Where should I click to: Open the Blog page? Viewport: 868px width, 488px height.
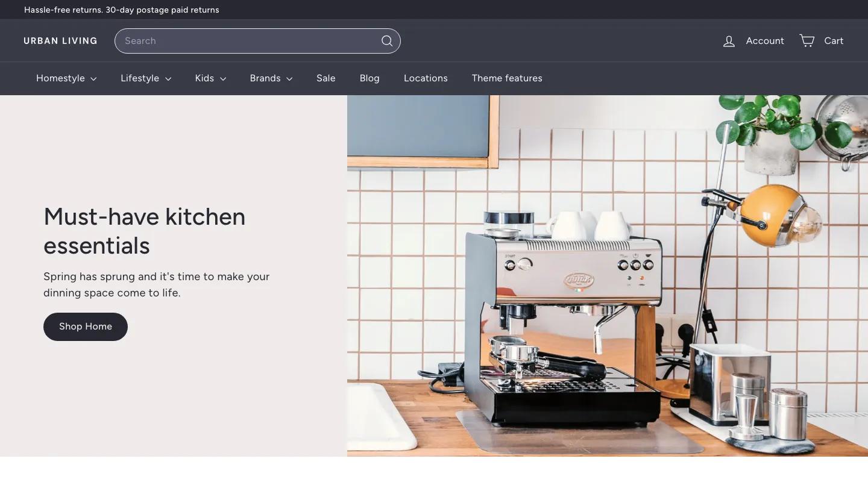coord(370,78)
